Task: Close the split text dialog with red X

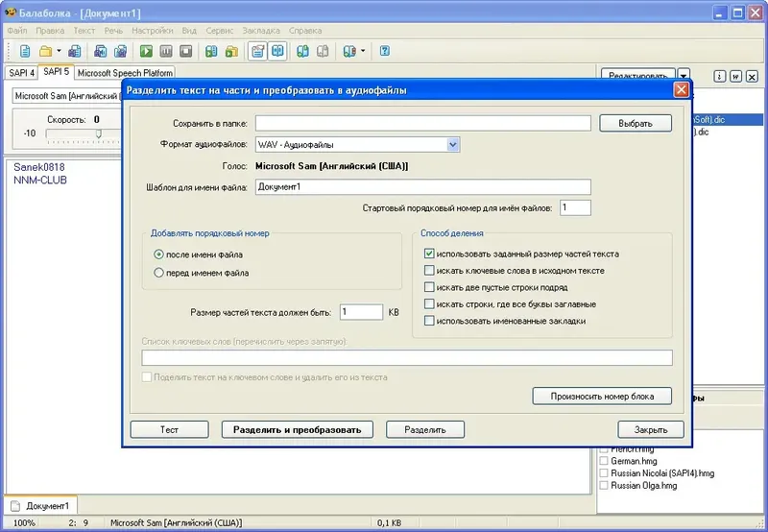Action: 681,89
